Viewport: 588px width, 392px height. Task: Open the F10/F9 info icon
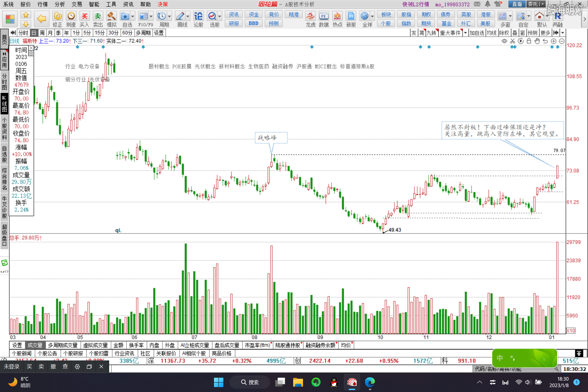point(143,16)
